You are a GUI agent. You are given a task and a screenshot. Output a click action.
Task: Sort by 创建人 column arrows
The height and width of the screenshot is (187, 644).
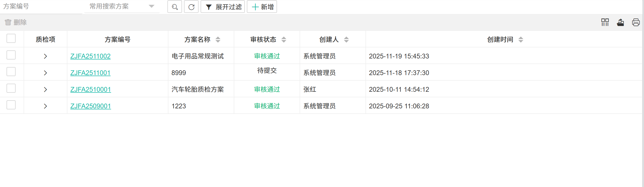pos(346,40)
